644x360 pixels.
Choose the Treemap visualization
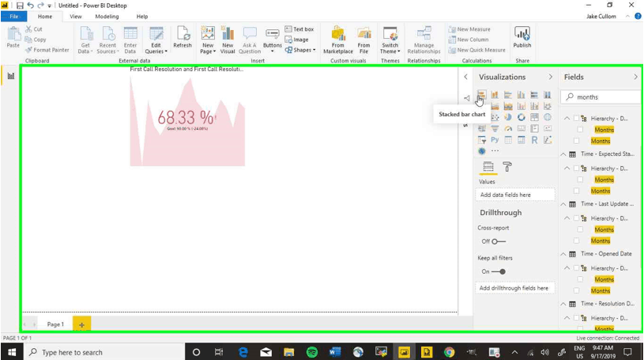tap(534, 118)
